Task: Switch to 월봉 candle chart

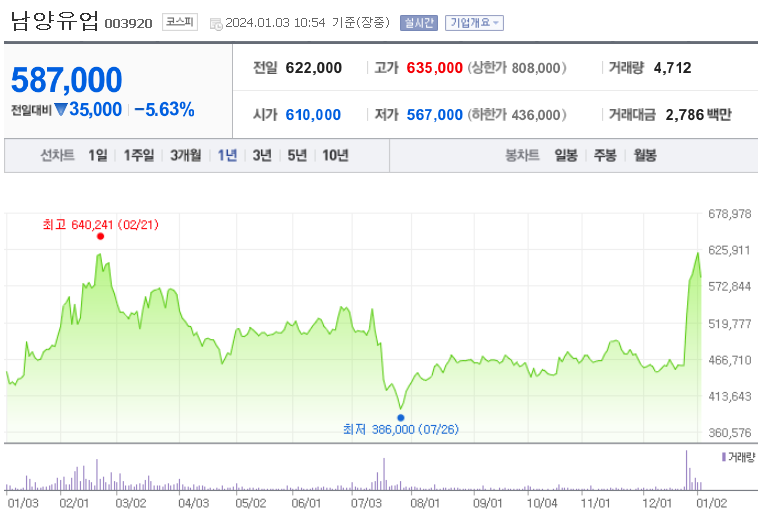Action: pyautogui.click(x=645, y=155)
